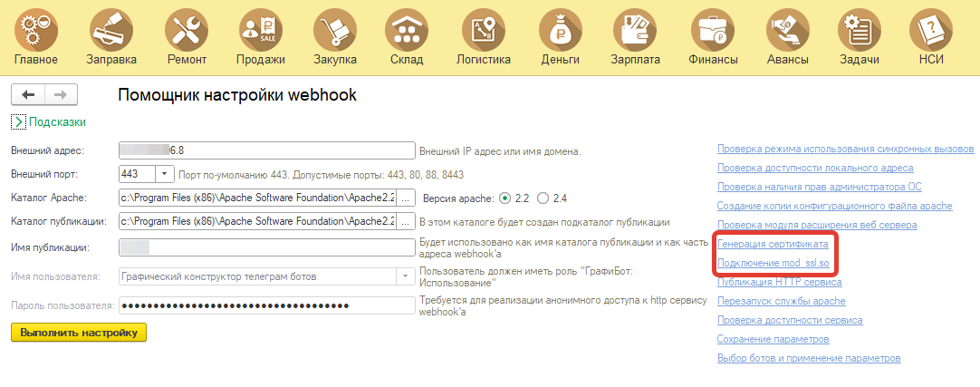The image size is (980, 387).
Task: Open the Главное section icon
Action: (36, 28)
